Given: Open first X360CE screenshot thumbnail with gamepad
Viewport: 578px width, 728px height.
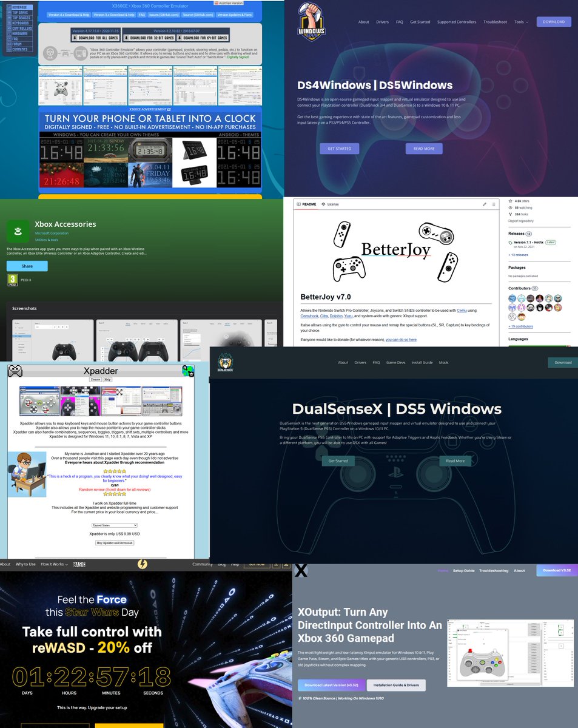Looking at the screenshot, I should [x=60, y=86].
